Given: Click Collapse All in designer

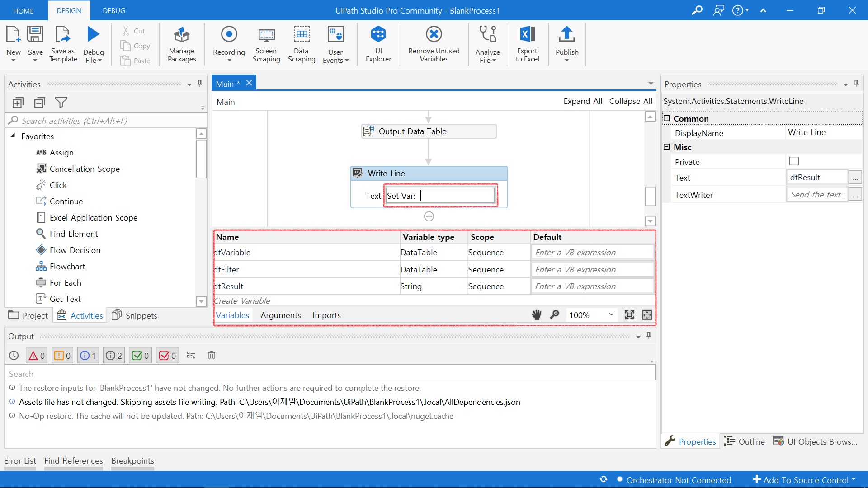Looking at the screenshot, I should point(631,101).
